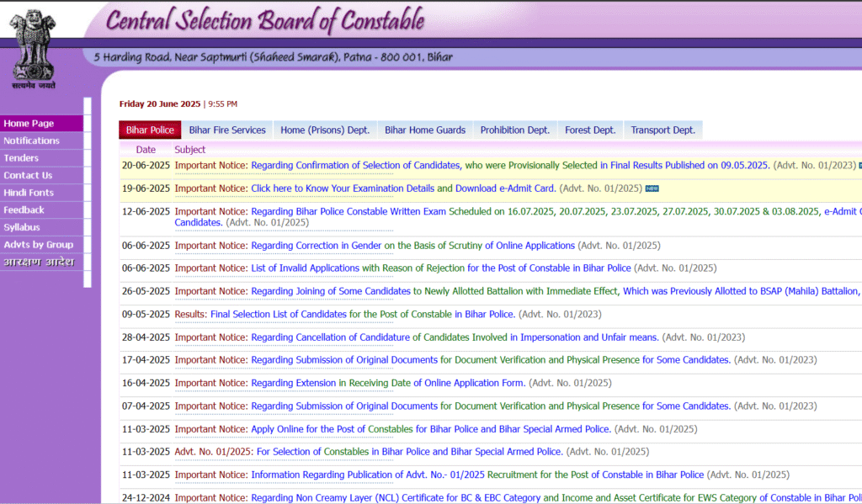Open the Home Page menu item
Viewport: 862px width, 504px height.
[41, 124]
